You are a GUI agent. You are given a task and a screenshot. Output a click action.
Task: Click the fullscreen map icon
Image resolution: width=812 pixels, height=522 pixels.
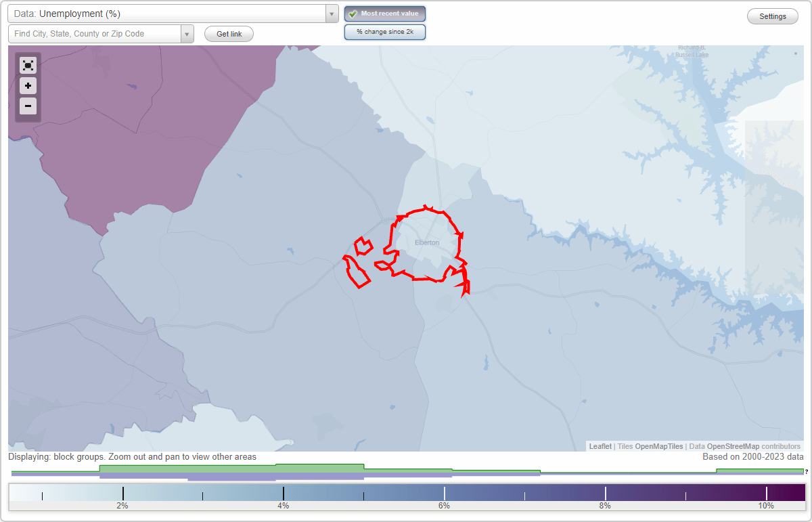28,65
